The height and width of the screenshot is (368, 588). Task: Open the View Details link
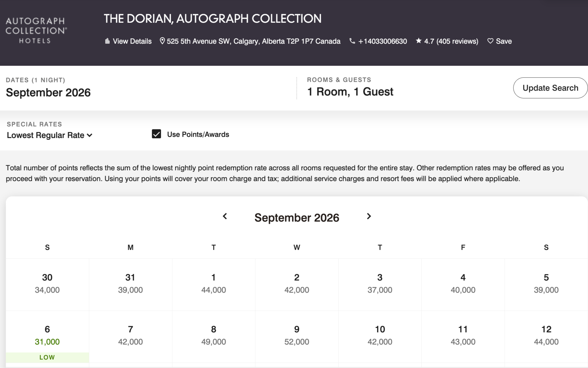tap(132, 41)
